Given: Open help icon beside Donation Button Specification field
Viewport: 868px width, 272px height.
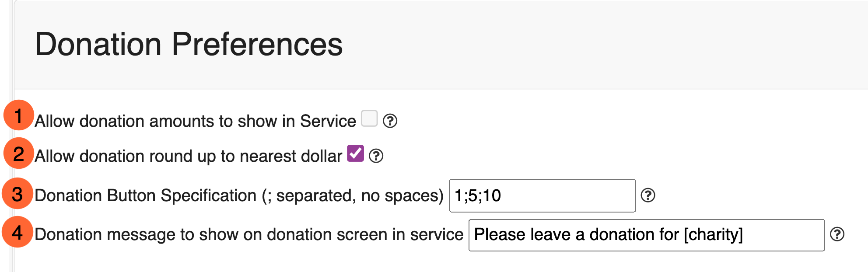Looking at the screenshot, I should pos(648,195).
